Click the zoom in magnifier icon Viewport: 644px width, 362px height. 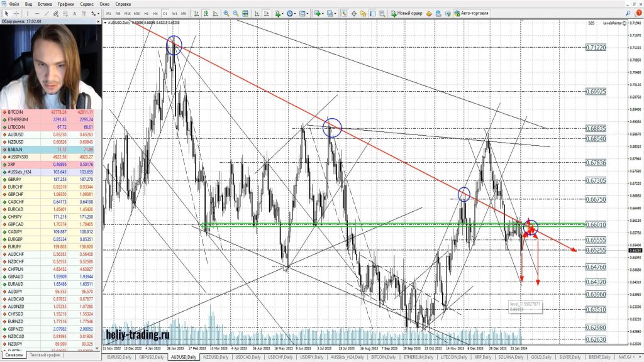tap(226, 13)
